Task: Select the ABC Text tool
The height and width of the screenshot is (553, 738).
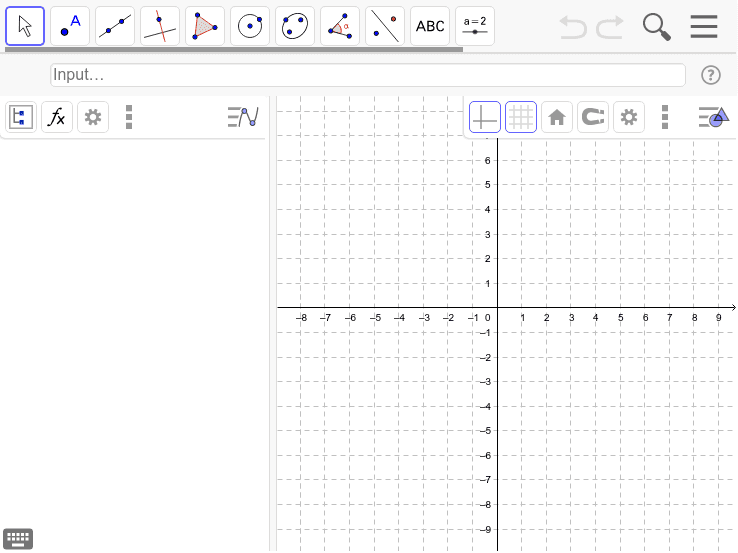Action: click(x=430, y=26)
